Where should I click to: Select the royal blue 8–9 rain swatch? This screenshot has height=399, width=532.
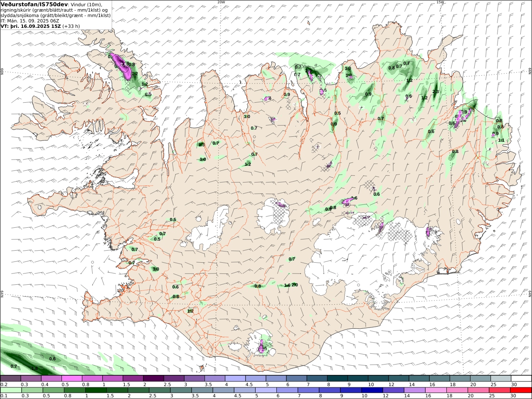pyautogui.click(x=329, y=390)
